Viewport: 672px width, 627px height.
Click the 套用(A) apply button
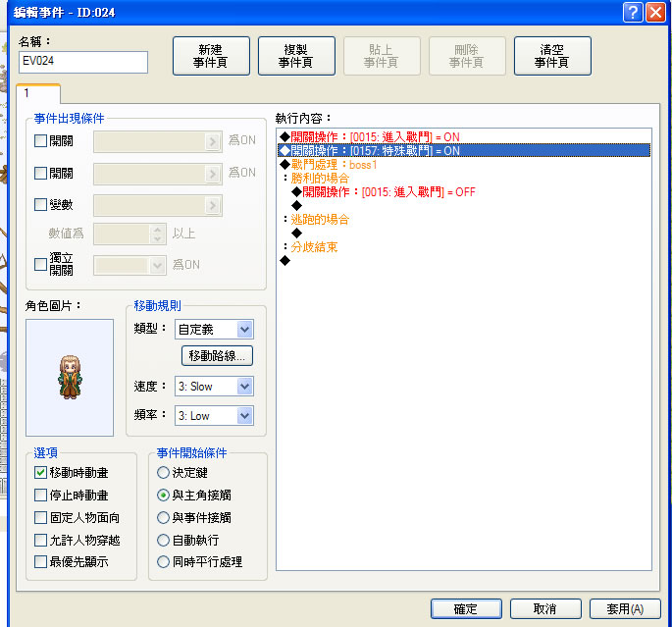tap(625, 608)
